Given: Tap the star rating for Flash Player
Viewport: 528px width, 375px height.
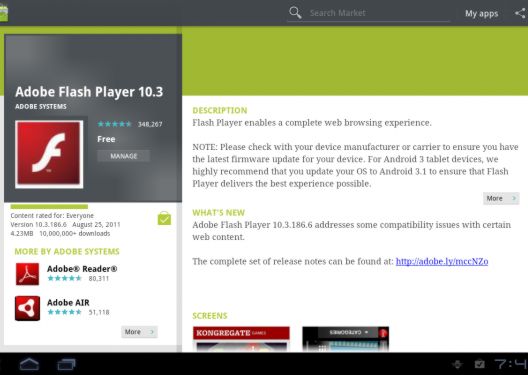Looking at the screenshot, I should [x=114, y=124].
